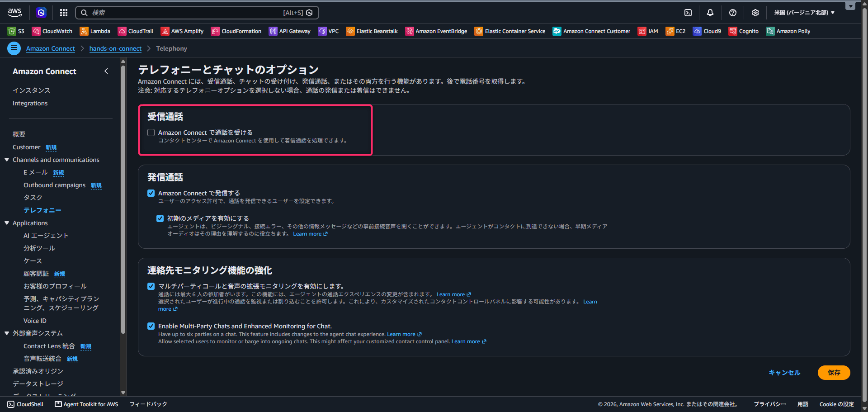This screenshot has width=868, height=412.
Task: Click the キャンセル link
Action: (x=784, y=373)
